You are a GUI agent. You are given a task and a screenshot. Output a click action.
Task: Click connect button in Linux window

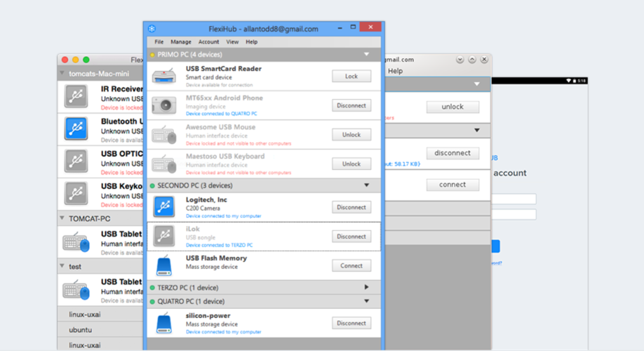coord(452,185)
